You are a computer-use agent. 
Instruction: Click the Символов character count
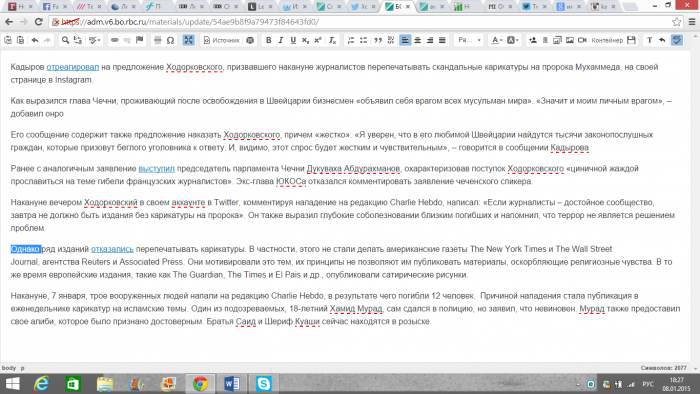point(663,368)
